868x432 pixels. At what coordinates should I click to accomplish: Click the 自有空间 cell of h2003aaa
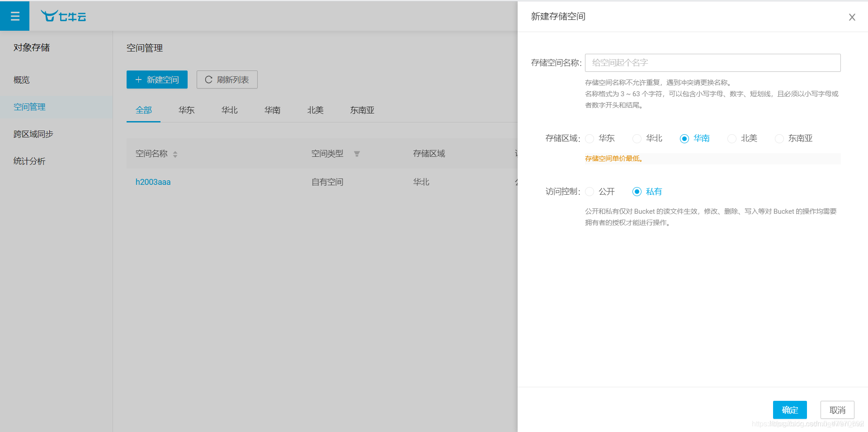(x=327, y=182)
